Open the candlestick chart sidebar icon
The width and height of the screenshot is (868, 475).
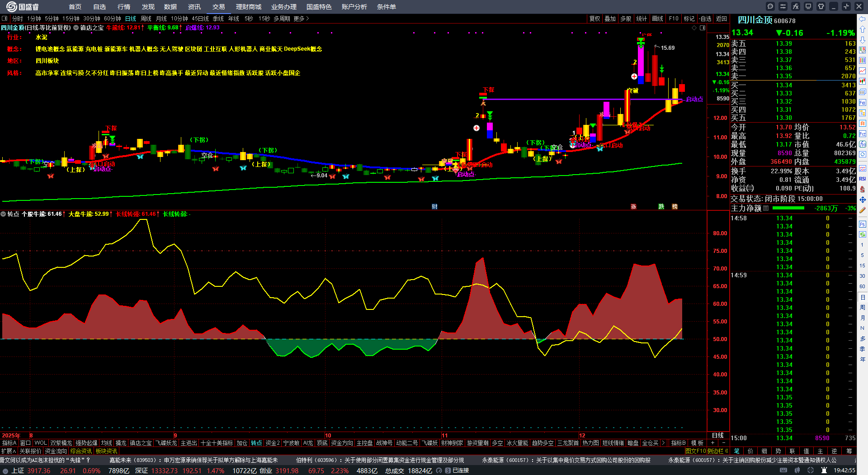(863, 81)
